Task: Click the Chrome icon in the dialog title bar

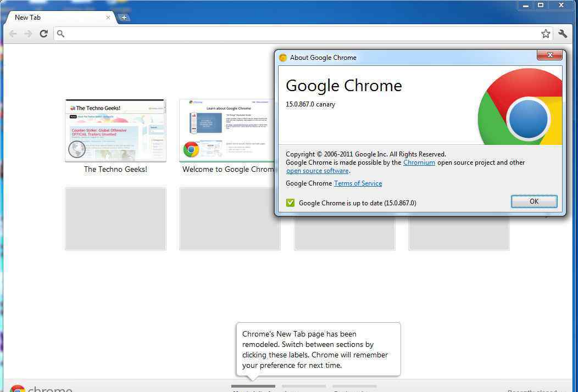Action: click(x=283, y=58)
